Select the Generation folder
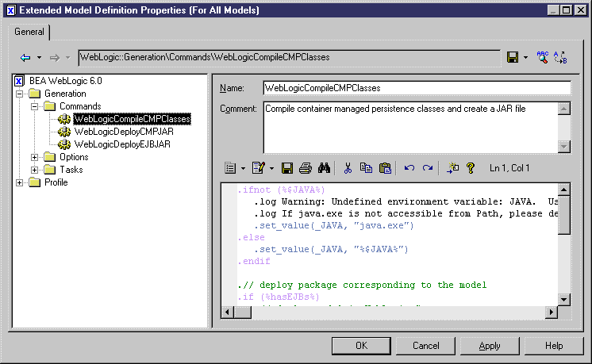The width and height of the screenshot is (592, 364). (65, 94)
